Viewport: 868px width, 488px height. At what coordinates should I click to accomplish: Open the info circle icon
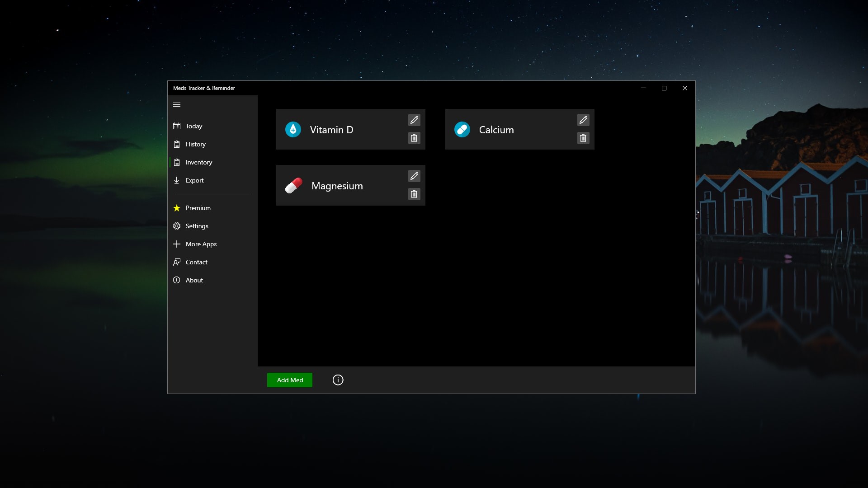click(338, 380)
